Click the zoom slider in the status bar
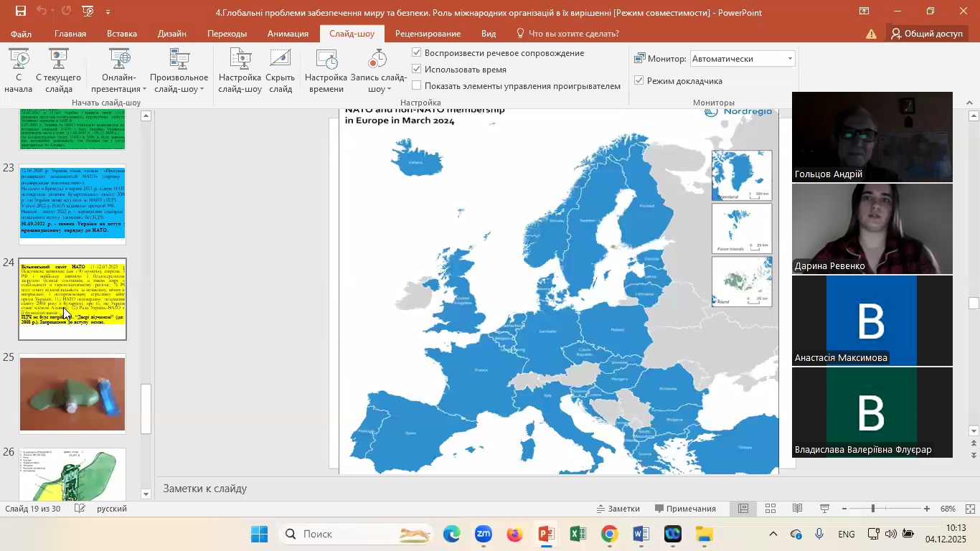980x551 pixels. [873, 509]
